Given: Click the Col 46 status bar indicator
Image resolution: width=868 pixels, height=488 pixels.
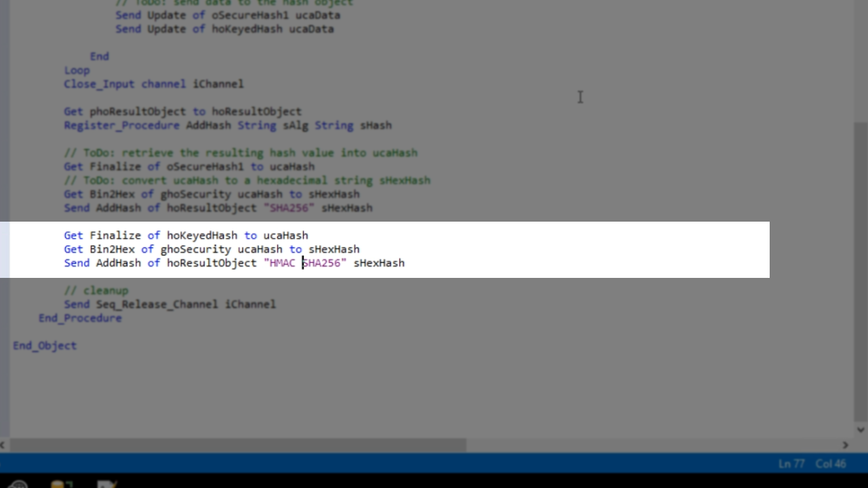Looking at the screenshot, I should click(831, 464).
